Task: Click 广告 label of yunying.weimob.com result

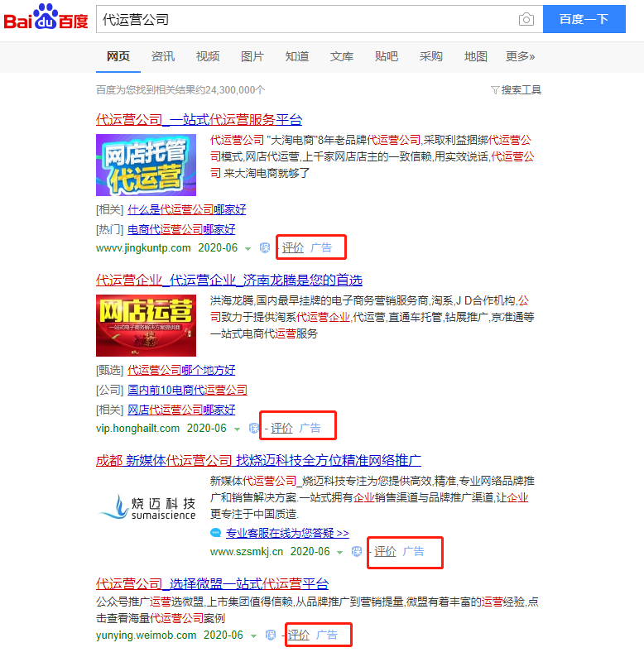Action: (327, 635)
